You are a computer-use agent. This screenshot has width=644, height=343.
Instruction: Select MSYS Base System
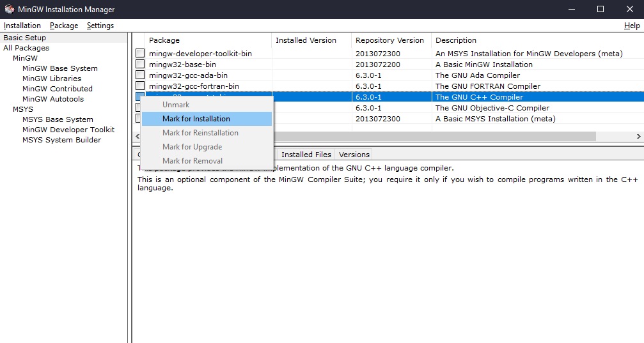(58, 119)
